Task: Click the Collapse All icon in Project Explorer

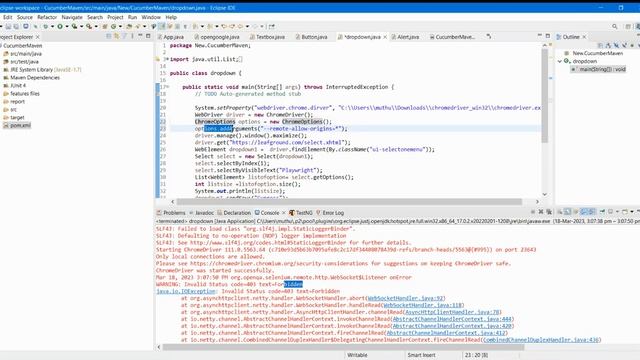Action: (x=109, y=36)
